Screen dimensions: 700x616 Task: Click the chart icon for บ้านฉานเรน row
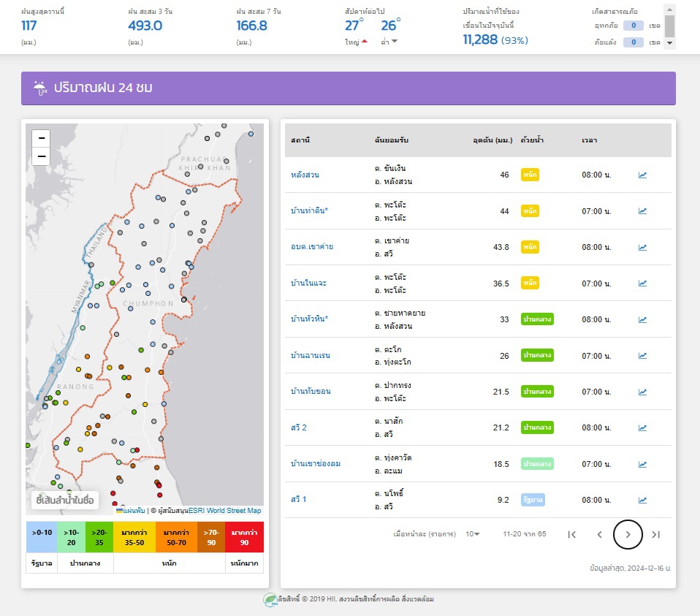(642, 356)
